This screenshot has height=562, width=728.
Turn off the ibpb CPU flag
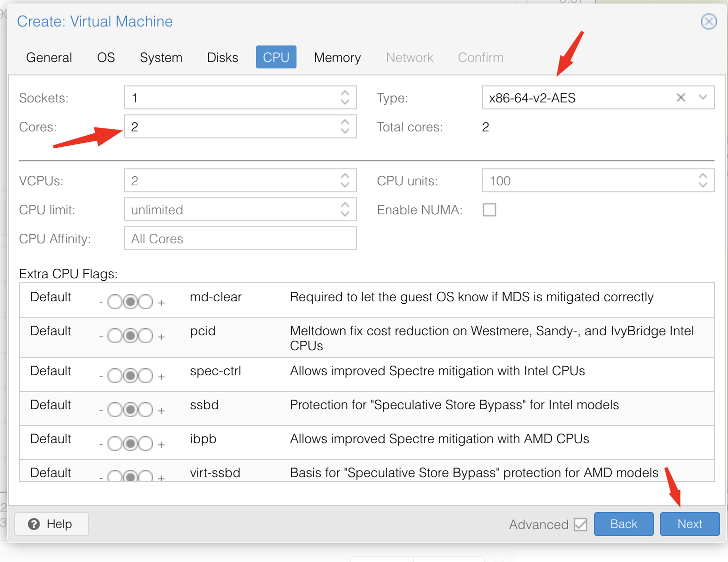point(115,444)
